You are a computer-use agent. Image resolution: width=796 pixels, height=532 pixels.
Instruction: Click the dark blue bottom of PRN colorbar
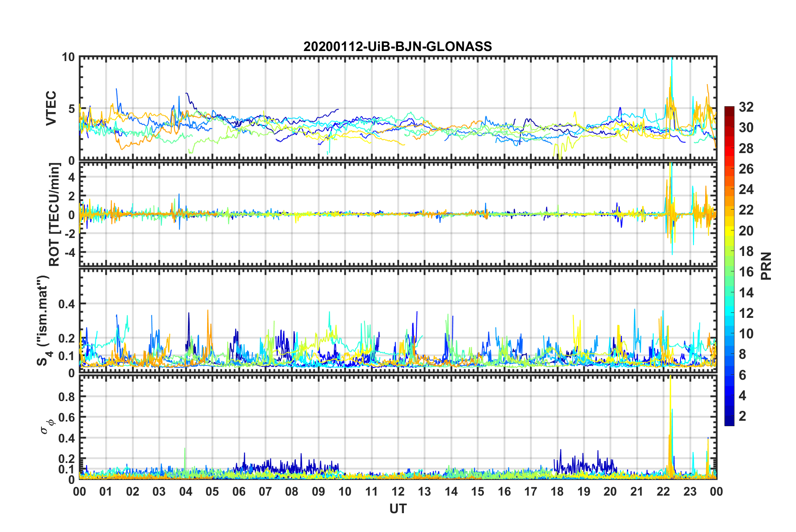(729, 420)
